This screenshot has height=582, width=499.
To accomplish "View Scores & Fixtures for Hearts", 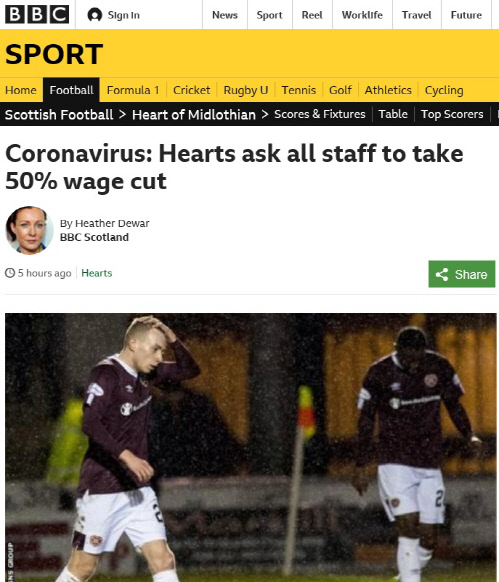I will click(x=320, y=114).
